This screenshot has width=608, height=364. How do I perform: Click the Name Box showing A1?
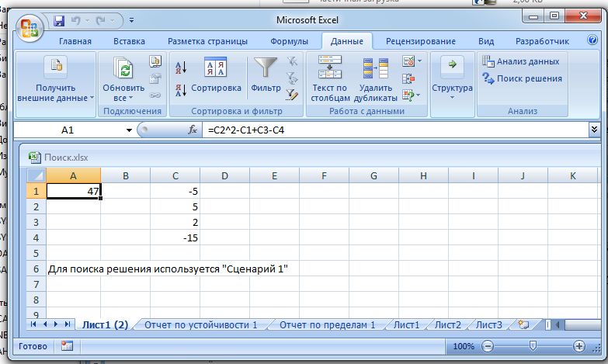point(68,130)
